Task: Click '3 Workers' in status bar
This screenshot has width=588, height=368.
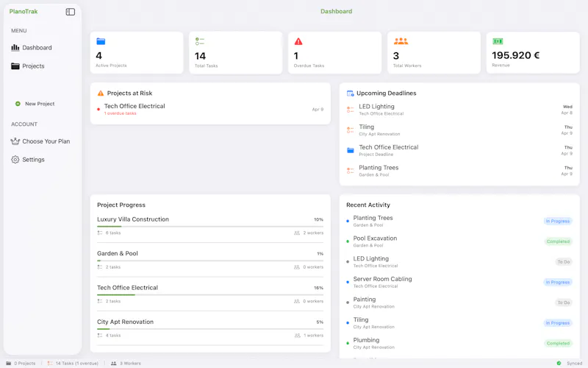Action: coord(130,363)
